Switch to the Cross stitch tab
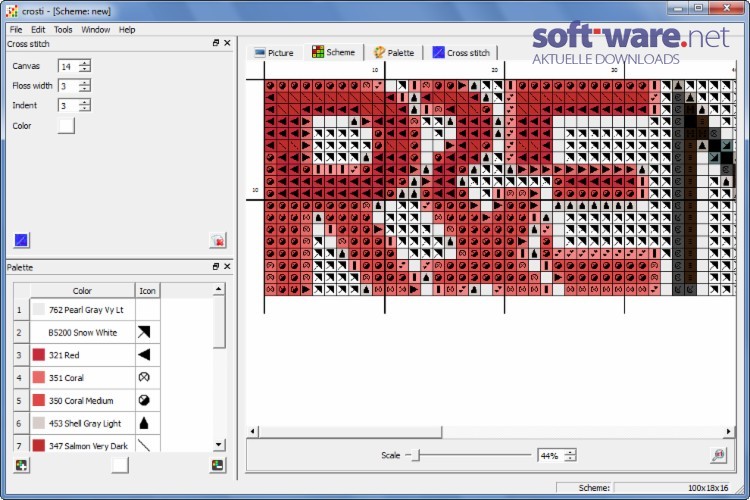750x500 pixels. (x=461, y=53)
